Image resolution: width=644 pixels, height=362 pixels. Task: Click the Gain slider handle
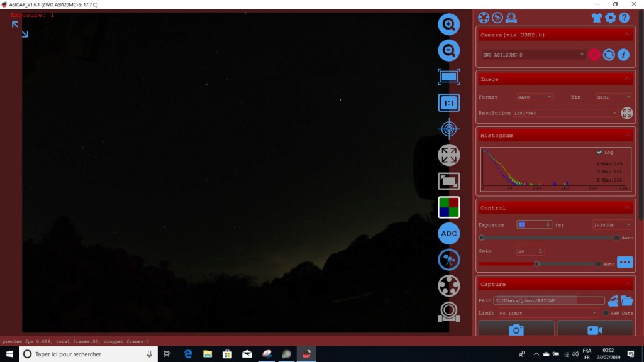pyautogui.click(x=536, y=264)
